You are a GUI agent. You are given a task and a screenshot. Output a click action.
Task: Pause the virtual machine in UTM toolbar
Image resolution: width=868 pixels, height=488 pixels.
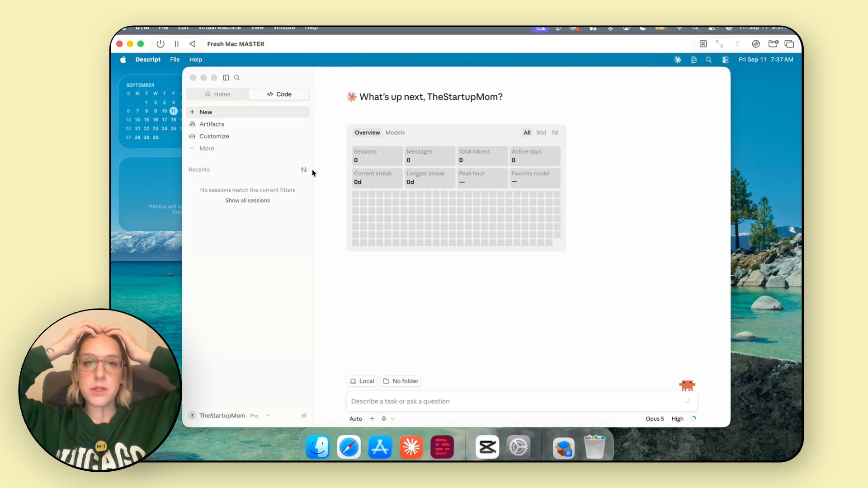pos(177,44)
